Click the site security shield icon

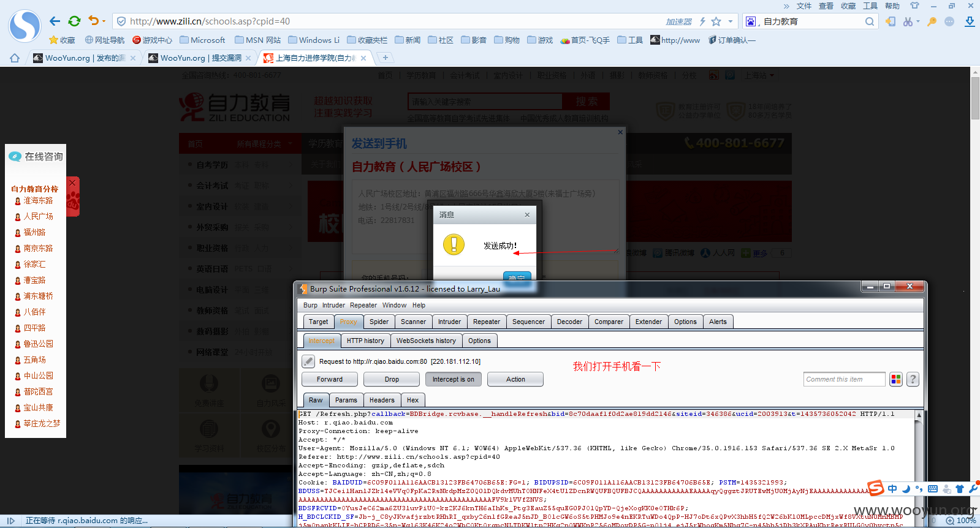click(121, 21)
